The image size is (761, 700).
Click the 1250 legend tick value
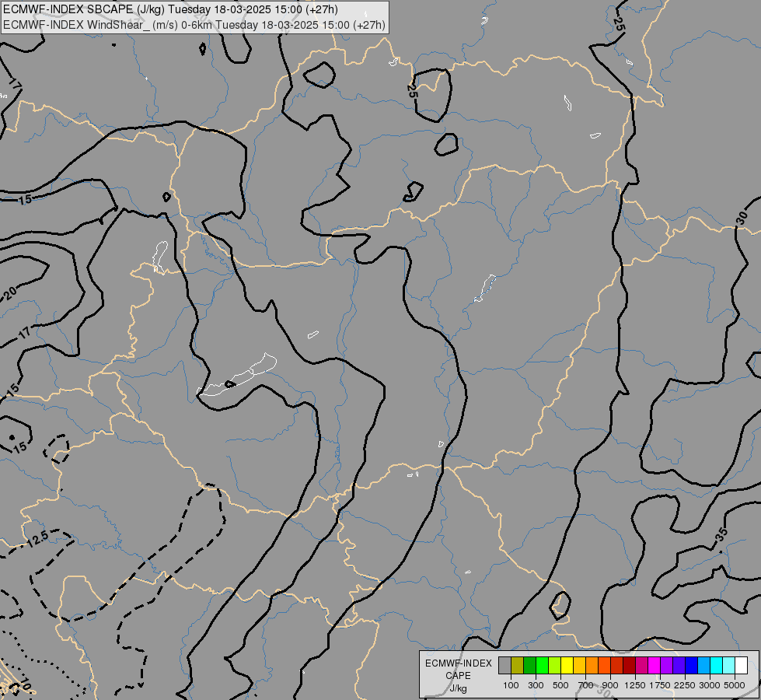635,685
